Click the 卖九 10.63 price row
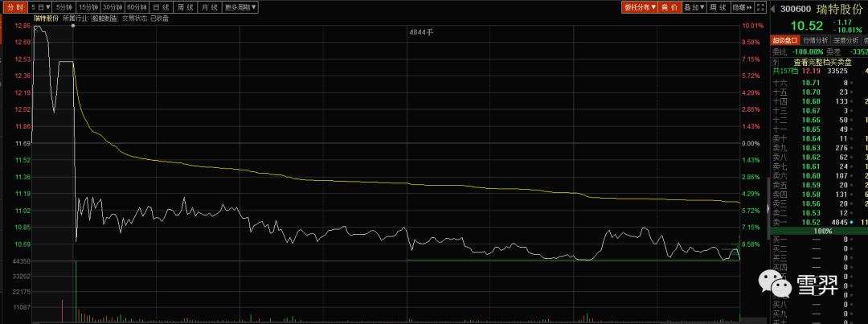The width and height of the screenshot is (868, 324). 819,147
